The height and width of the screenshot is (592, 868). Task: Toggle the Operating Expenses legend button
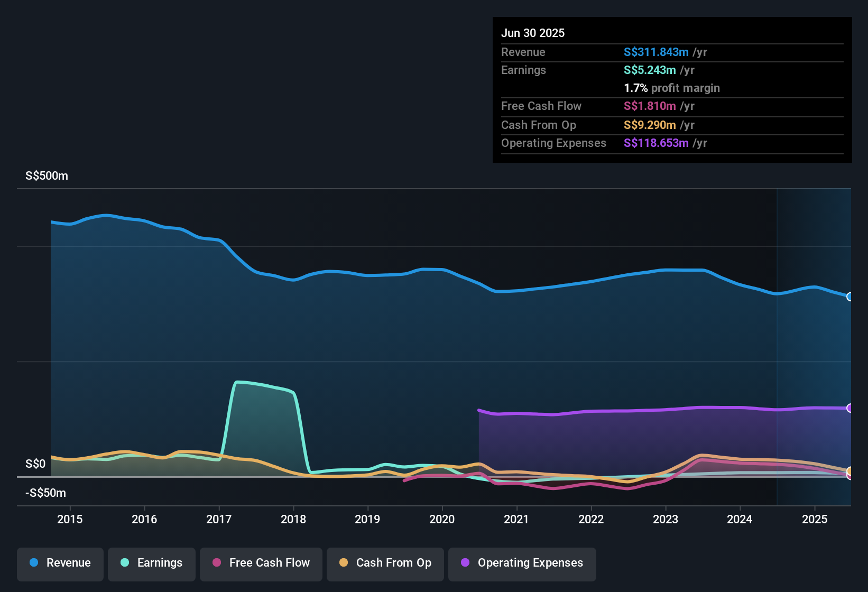(522, 563)
